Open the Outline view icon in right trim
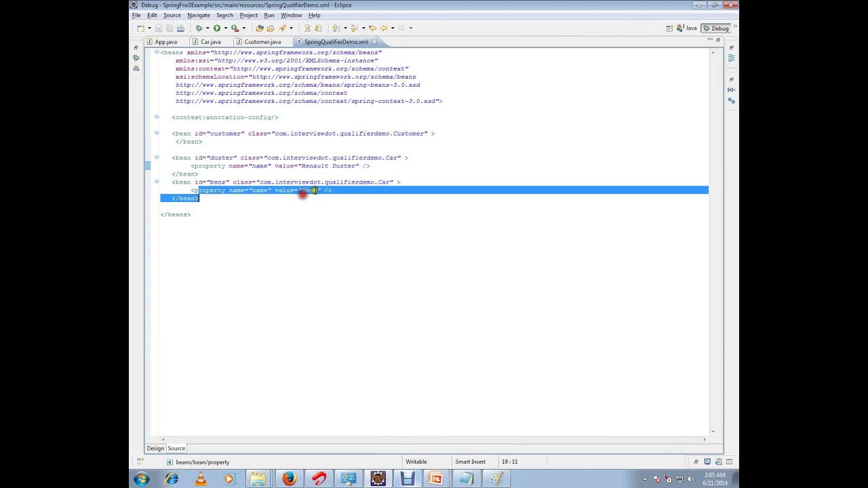The image size is (868, 488). 731,58
